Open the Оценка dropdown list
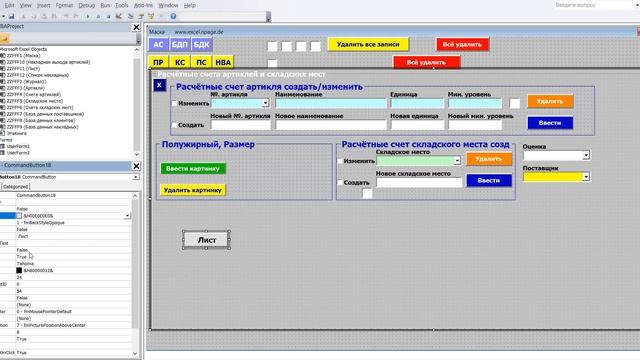 [x=586, y=156]
